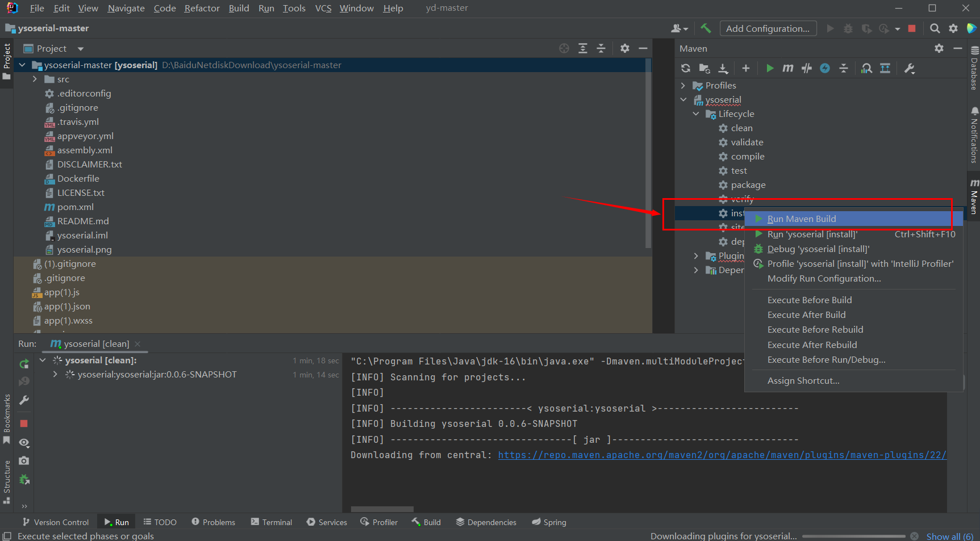Click Show all (6) in status bar

pyautogui.click(x=950, y=536)
